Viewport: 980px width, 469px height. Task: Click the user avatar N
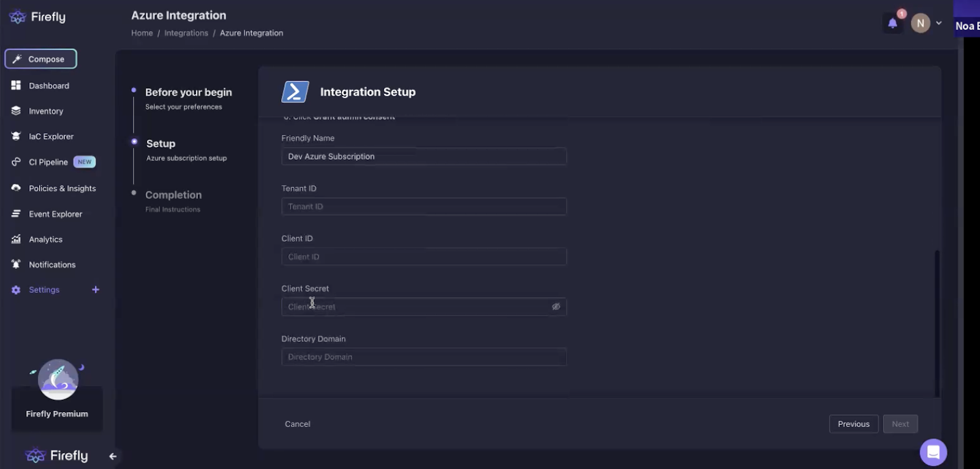920,23
